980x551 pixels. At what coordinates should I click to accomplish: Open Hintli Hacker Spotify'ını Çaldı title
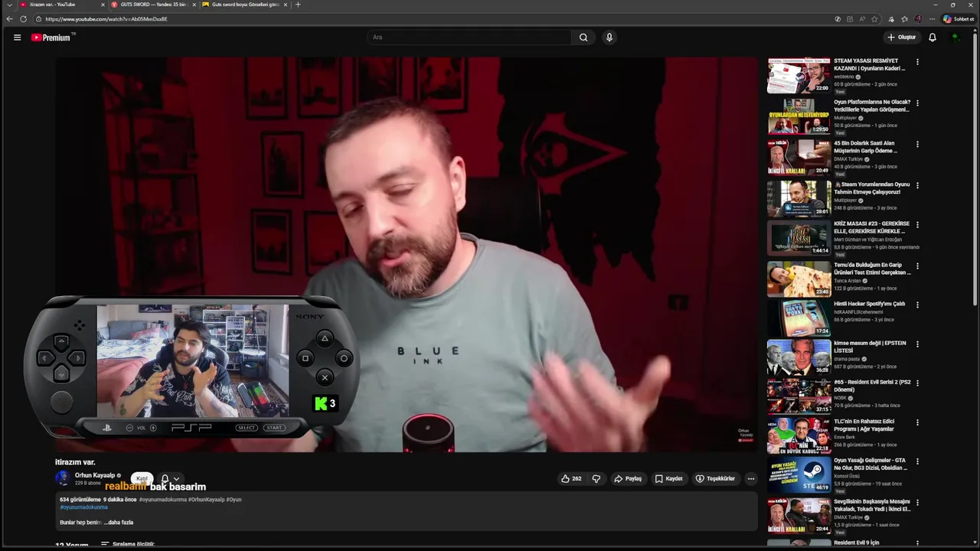point(870,304)
